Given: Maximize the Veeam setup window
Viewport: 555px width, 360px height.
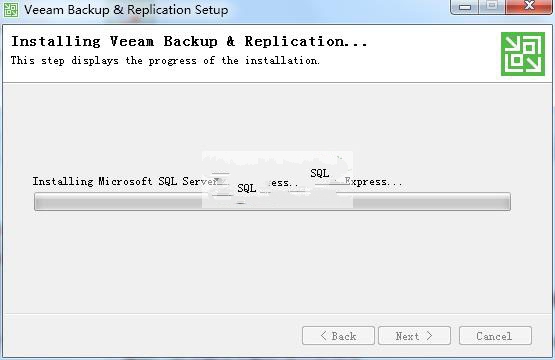Looking at the screenshot, I should [x=492, y=6].
